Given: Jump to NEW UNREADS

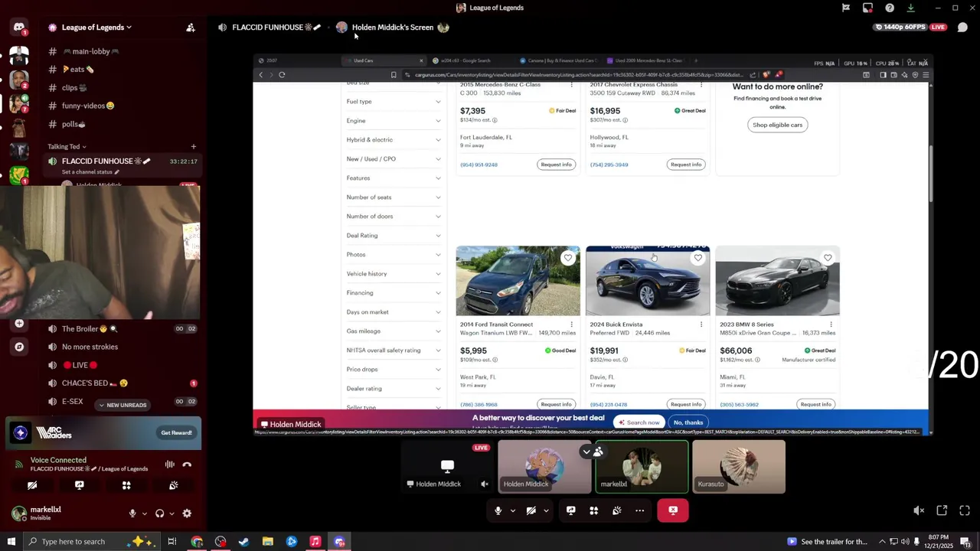Looking at the screenshot, I should click(122, 405).
